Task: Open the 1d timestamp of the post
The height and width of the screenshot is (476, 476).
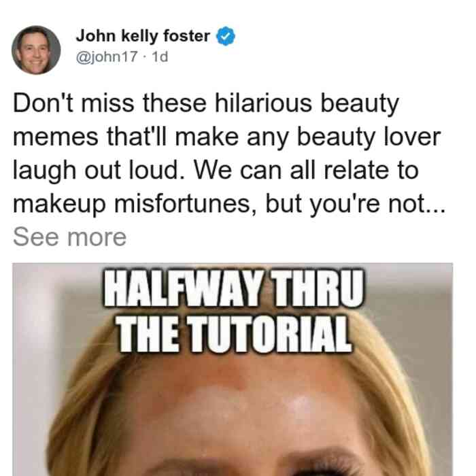Action: pyautogui.click(x=160, y=56)
